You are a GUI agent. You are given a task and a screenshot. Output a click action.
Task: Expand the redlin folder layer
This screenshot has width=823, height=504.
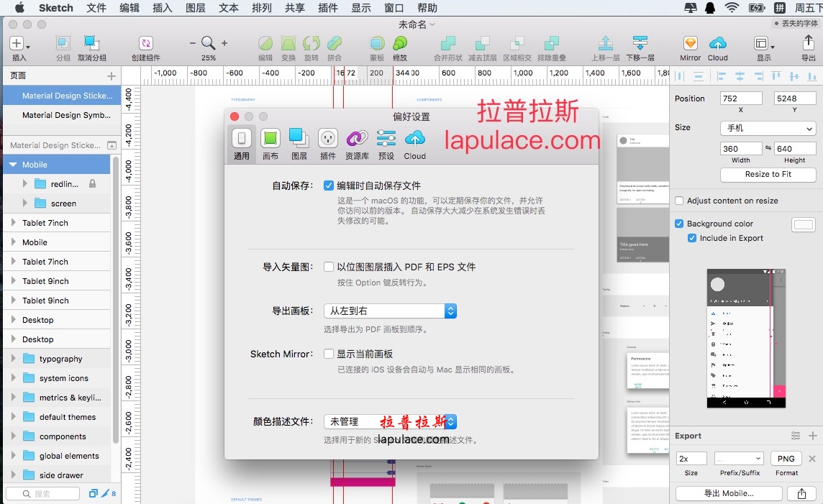point(24,183)
